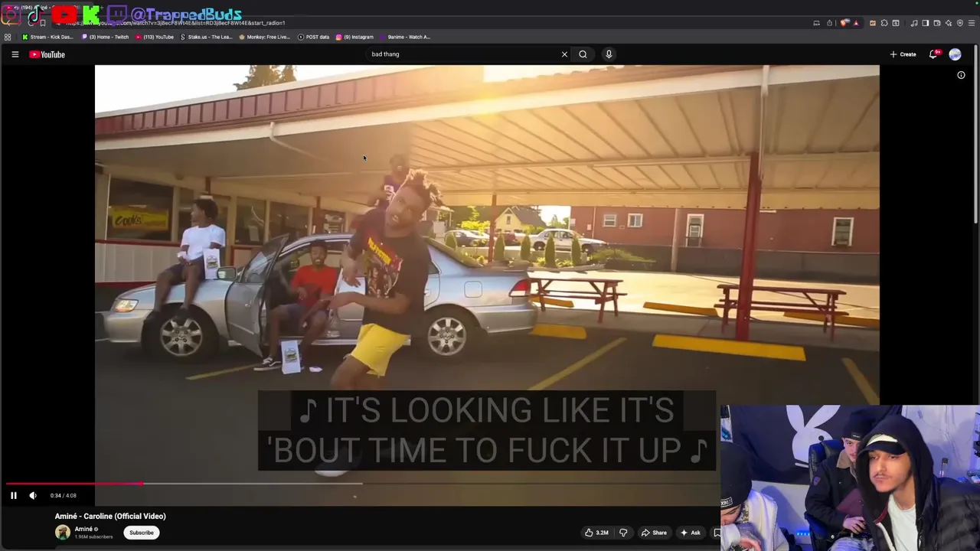Open the browser main hamburger menu
The height and width of the screenshot is (551, 980).
pos(972,23)
